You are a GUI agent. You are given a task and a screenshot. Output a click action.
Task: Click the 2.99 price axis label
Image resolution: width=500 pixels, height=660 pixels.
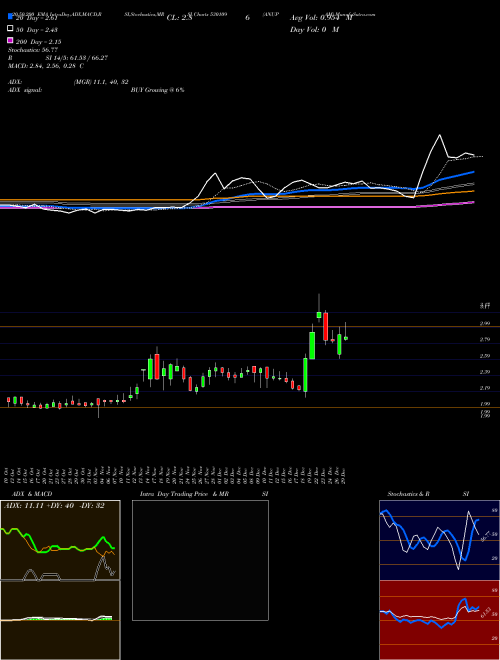[485, 323]
